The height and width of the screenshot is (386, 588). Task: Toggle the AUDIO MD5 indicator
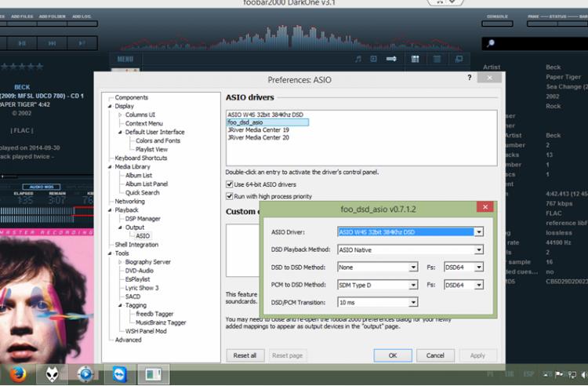[42, 187]
